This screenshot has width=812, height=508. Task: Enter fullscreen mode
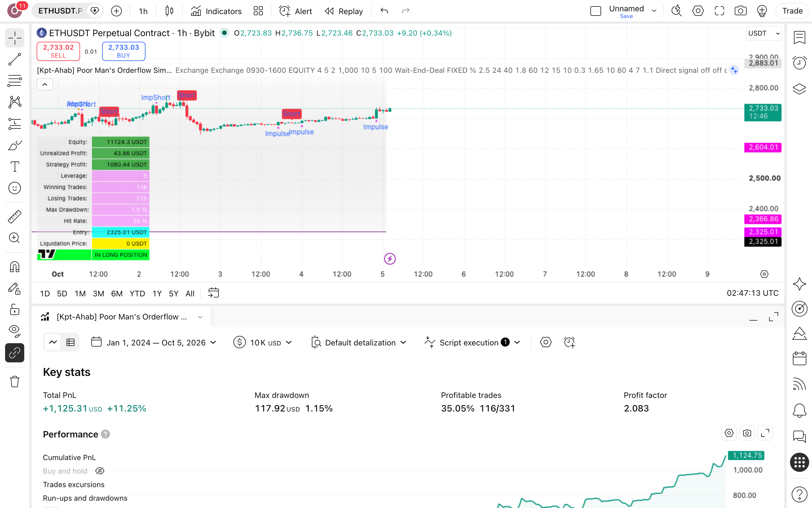click(720, 11)
